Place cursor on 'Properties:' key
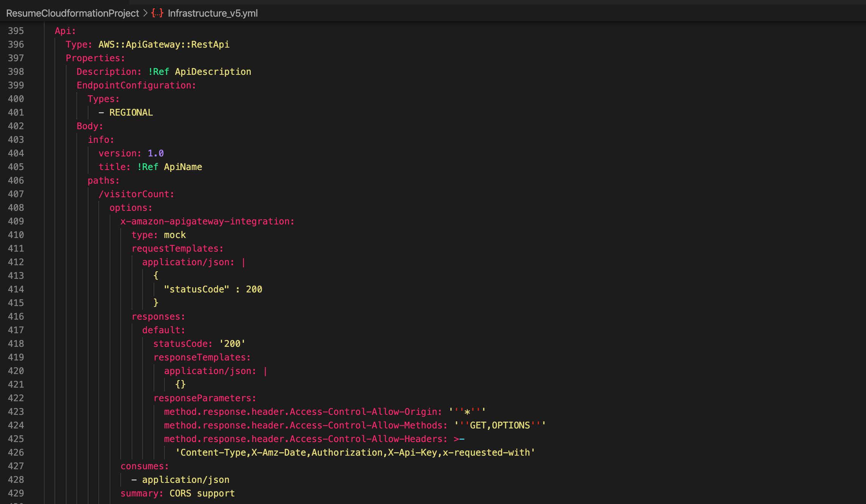Screen dimensions: 866x504 coord(95,58)
